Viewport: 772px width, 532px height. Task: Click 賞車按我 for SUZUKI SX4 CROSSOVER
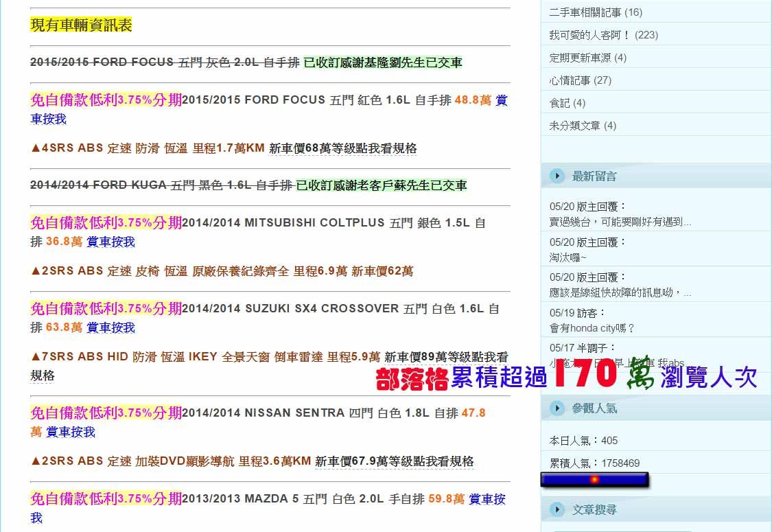click(x=110, y=327)
